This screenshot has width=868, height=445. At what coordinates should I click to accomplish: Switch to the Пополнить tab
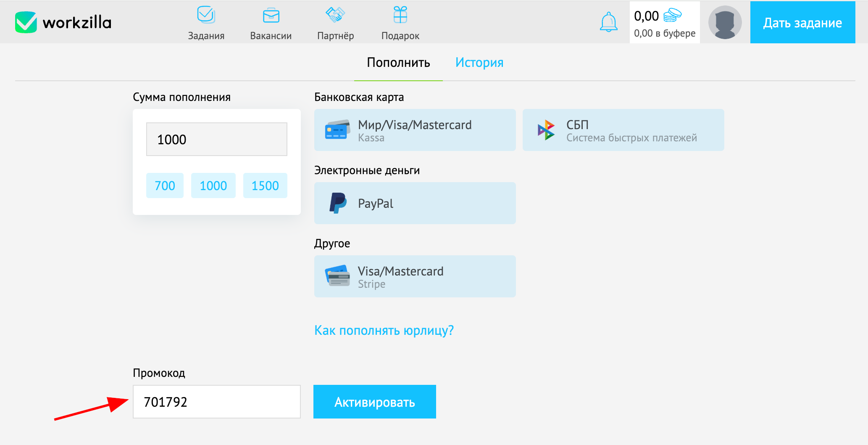pyautogui.click(x=398, y=62)
